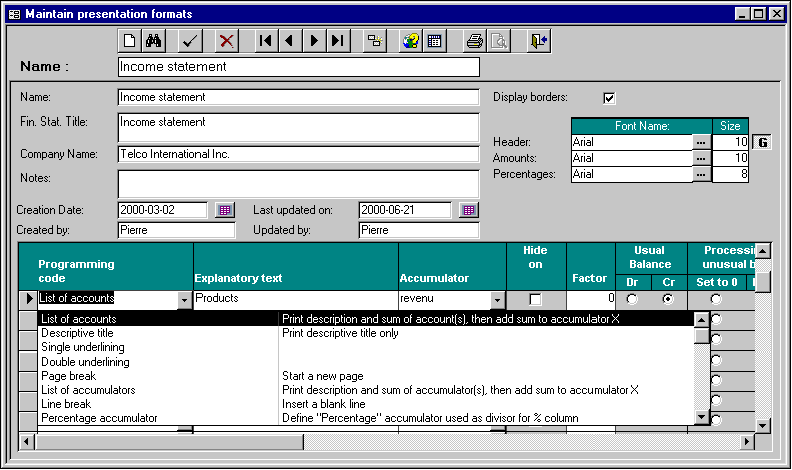Delete record using the red X icon

click(227, 41)
